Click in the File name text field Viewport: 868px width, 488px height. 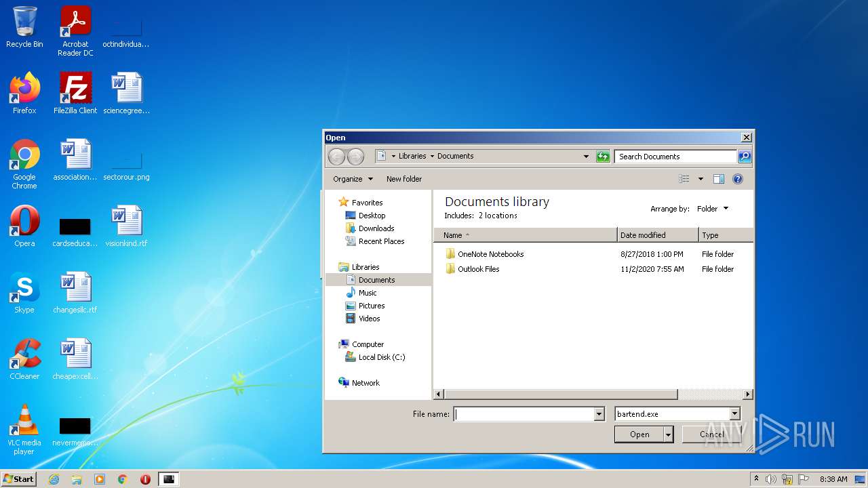click(x=524, y=414)
